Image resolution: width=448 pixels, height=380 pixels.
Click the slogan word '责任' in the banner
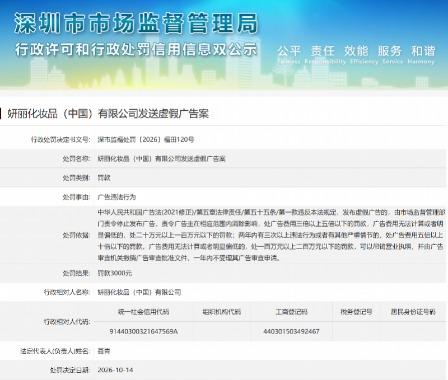pyautogui.click(x=322, y=51)
